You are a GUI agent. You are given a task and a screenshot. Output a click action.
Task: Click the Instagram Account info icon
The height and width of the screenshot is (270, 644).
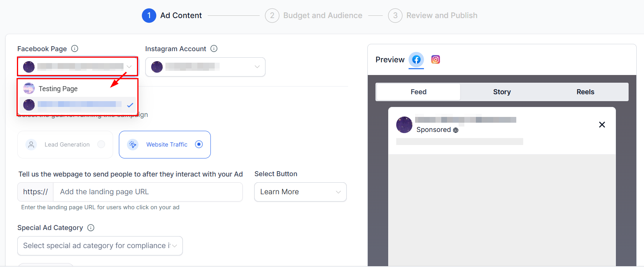click(x=214, y=48)
